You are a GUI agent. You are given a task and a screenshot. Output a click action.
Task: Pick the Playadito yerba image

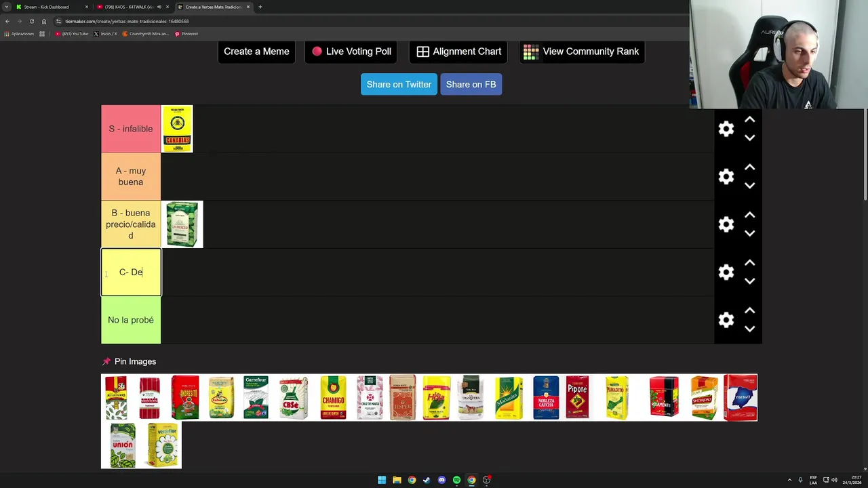pos(617,397)
